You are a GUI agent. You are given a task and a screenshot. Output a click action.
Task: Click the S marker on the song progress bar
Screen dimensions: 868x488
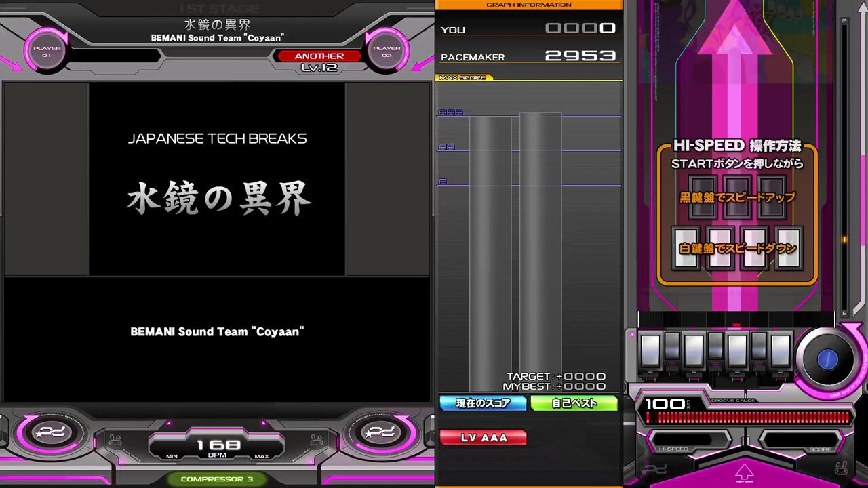point(844,21)
